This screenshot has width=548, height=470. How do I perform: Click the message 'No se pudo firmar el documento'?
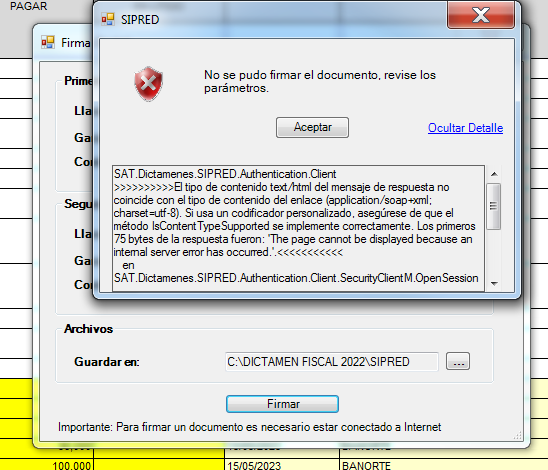[x=320, y=81]
